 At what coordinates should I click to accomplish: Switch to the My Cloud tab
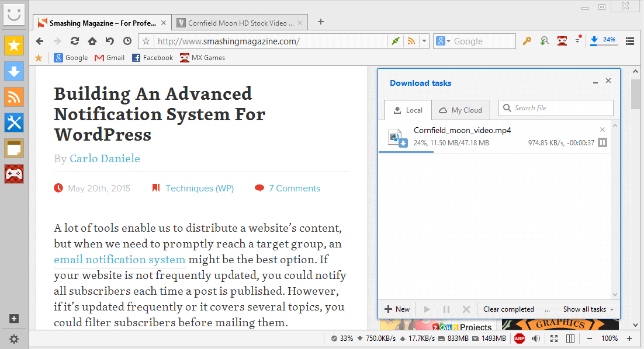pyautogui.click(x=461, y=110)
